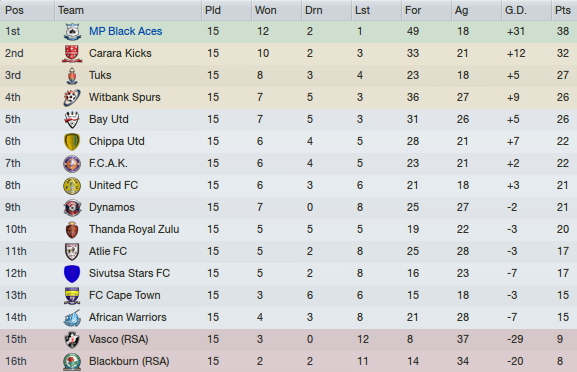This screenshot has width=577, height=372.
Task: Click the Chippa Utd yellow shield badge
Action: coord(72,142)
